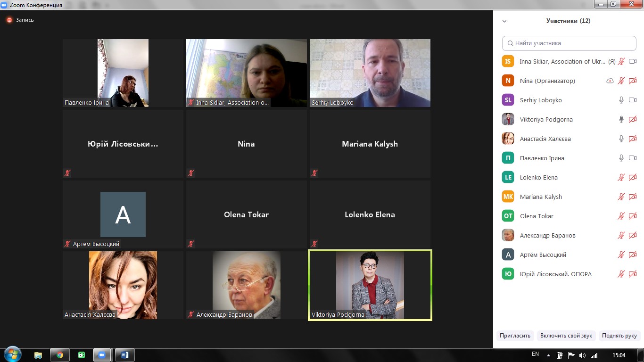Image resolution: width=644 pixels, height=362 pixels.
Task: Show hidden system tray icons arrow
Action: pos(548,355)
